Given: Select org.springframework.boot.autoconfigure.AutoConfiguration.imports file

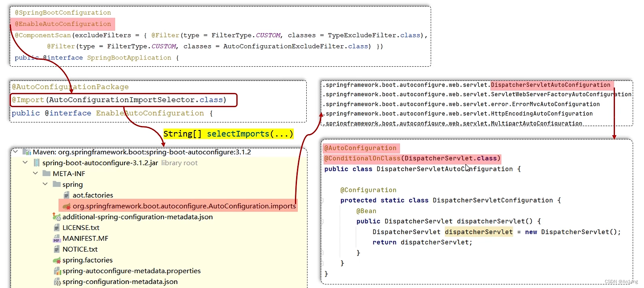Looking at the screenshot, I should point(184,206).
